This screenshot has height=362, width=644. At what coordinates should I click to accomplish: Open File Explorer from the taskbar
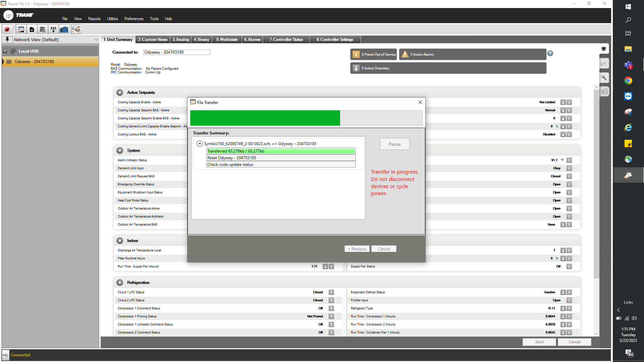pos(628,49)
